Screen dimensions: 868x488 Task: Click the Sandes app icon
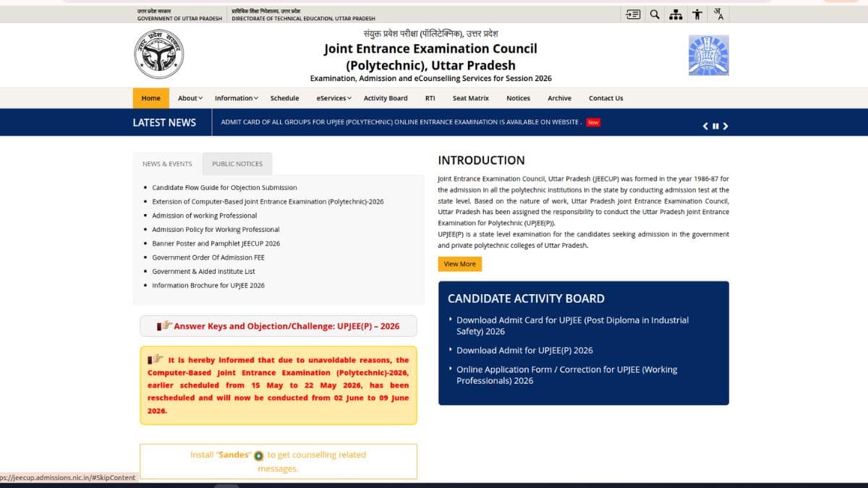click(x=258, y=455)
